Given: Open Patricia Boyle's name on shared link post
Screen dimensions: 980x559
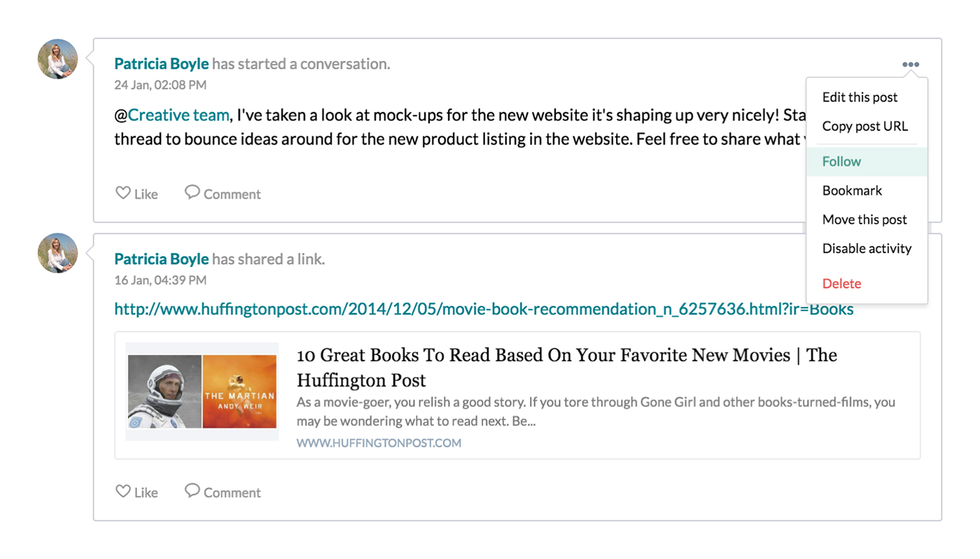Looking at the screenshot, I should pos(162,259).
